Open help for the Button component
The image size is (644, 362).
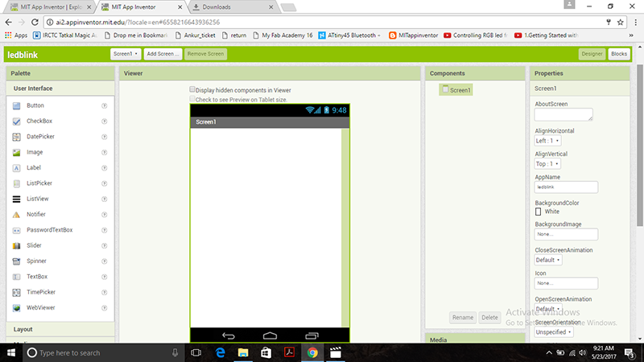coord(105,106)
